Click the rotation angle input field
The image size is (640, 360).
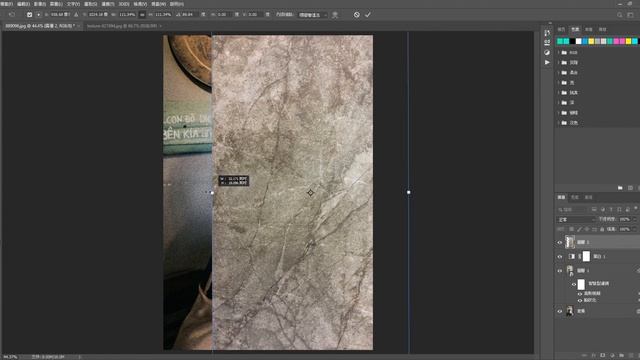point(188,15)
